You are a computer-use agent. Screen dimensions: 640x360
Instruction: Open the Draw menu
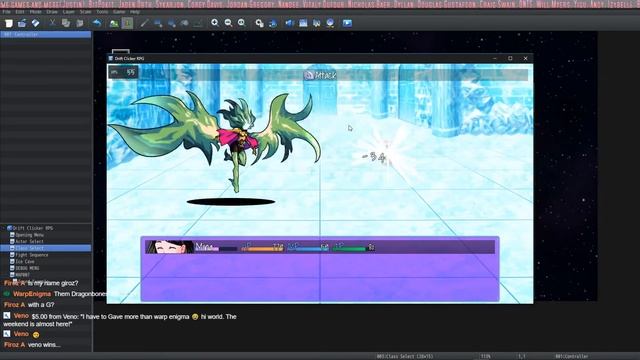click(52, 12)
